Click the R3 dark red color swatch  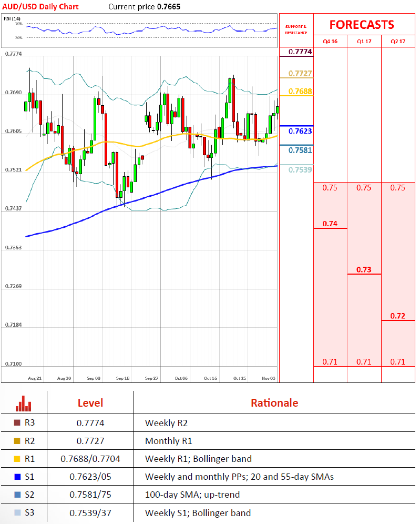click(17, 423)
